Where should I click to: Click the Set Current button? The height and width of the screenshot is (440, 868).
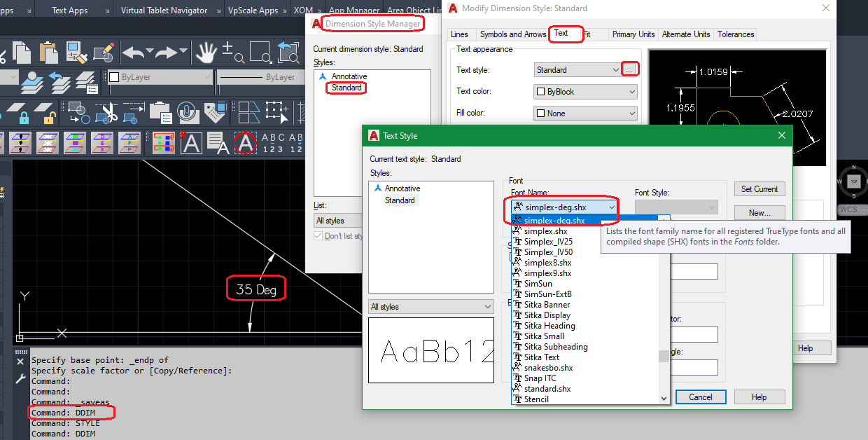point(759,188)
